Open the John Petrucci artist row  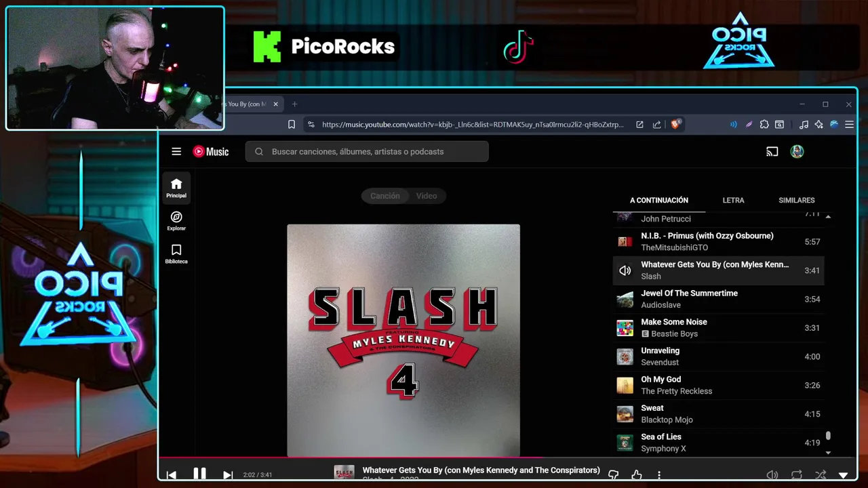[x=719, y=218]
